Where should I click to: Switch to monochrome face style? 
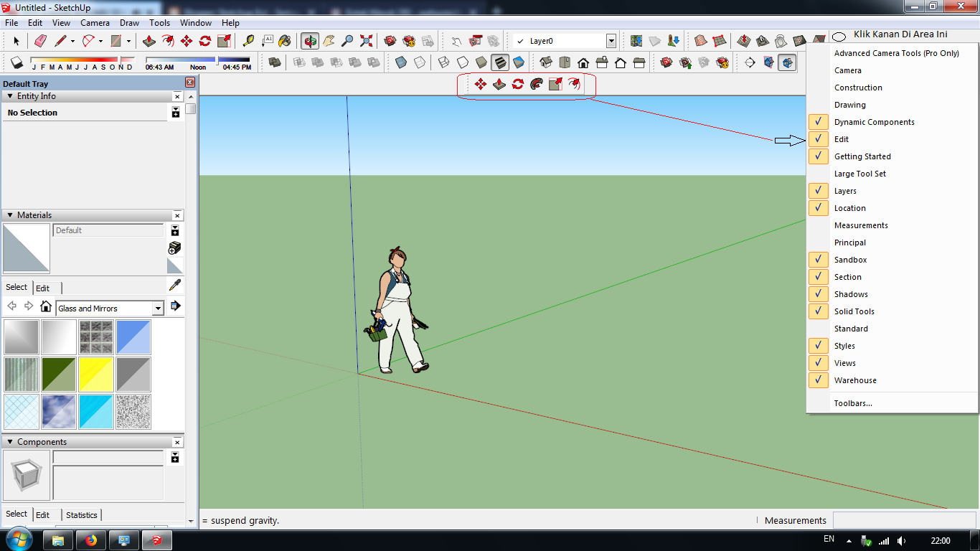(517, 62)
